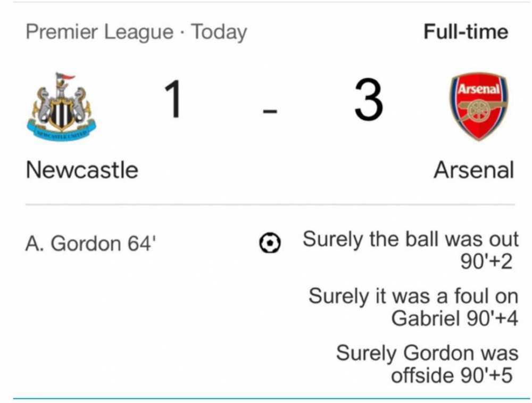Image resolution: width=532 pixels, height=403 pixels.
Task: Click the Today date label
Action: point(219,32)
